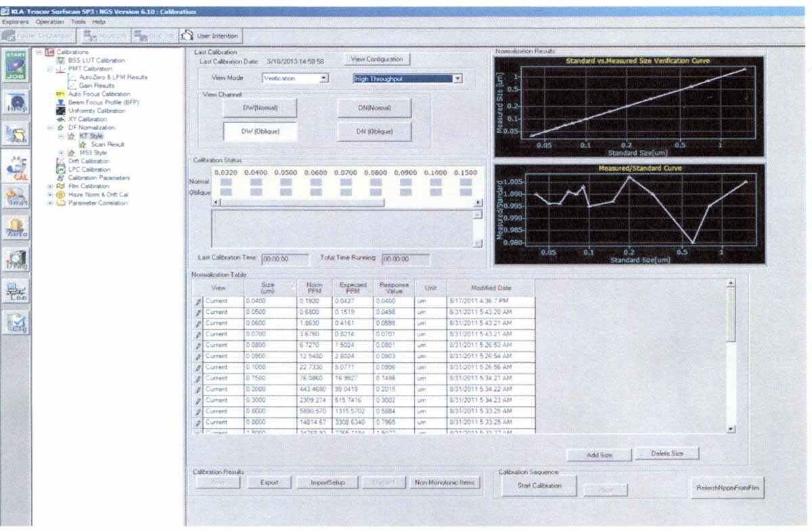Select the Job icon on left sidebar
The height and width of the screenshot is (531, 812).
[x=17, y=132]
